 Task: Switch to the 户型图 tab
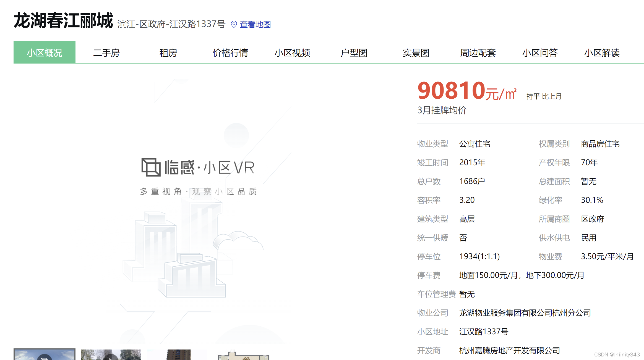click(x=354, y=52)
